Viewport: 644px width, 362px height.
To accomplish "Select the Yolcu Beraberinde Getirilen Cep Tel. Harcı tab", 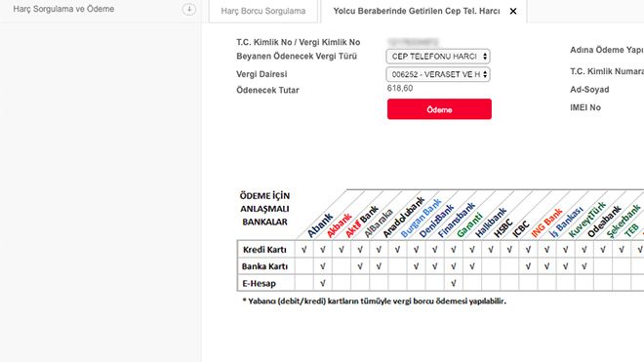I will click(417, 11).
